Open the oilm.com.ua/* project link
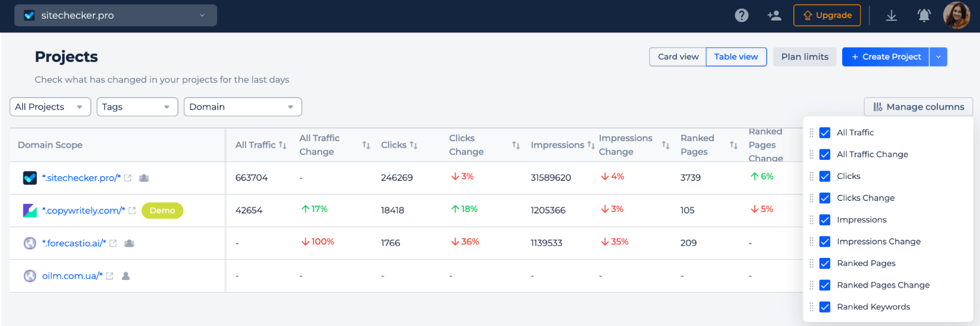 click(73, 276)
